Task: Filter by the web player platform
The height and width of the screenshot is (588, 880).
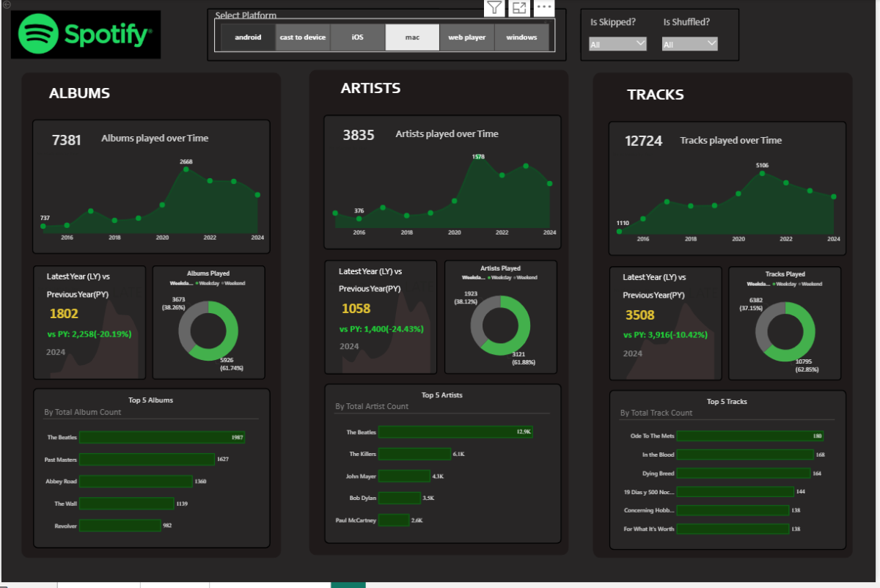Action: click(467, 37)
